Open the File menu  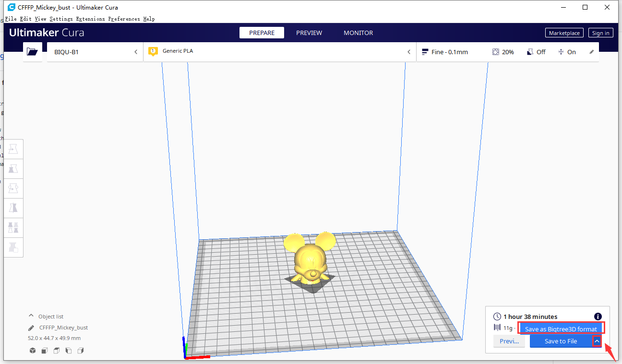click(11, 19)
